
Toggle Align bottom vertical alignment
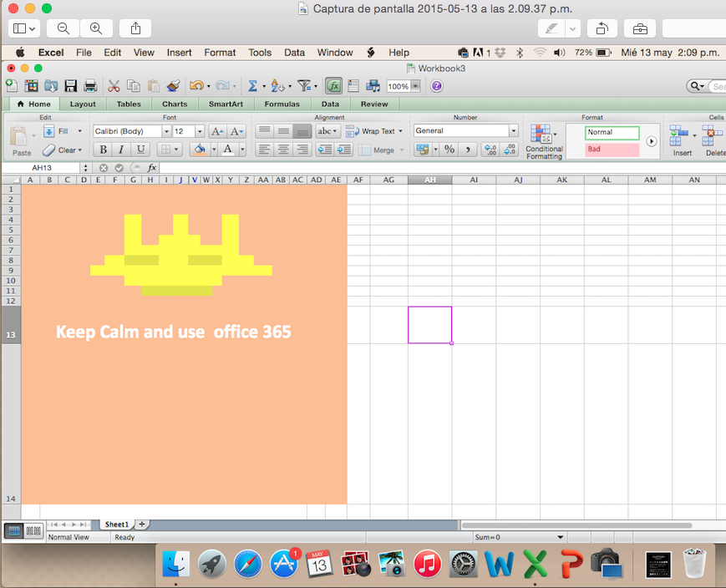pyautogui.click(x=302, y=131)
